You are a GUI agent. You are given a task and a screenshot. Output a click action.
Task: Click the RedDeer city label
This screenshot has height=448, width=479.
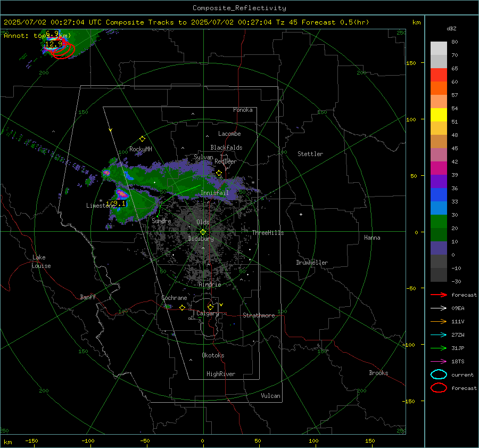coord(226,161)
